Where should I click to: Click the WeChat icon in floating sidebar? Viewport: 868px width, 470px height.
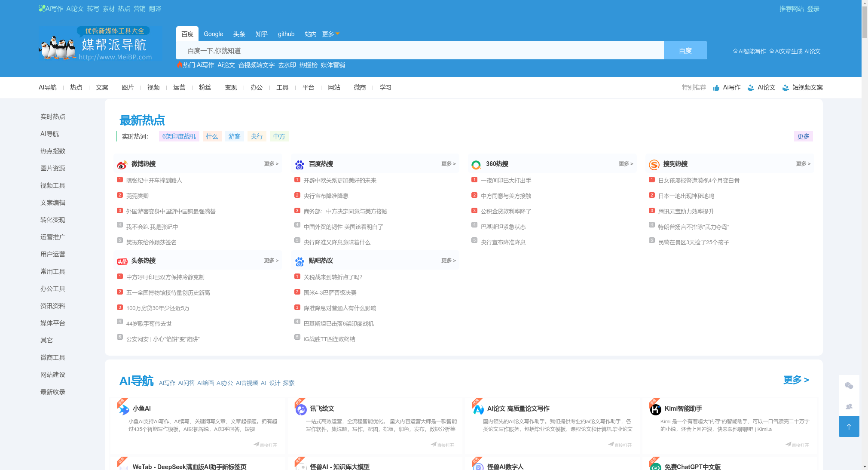coord(849,386)
